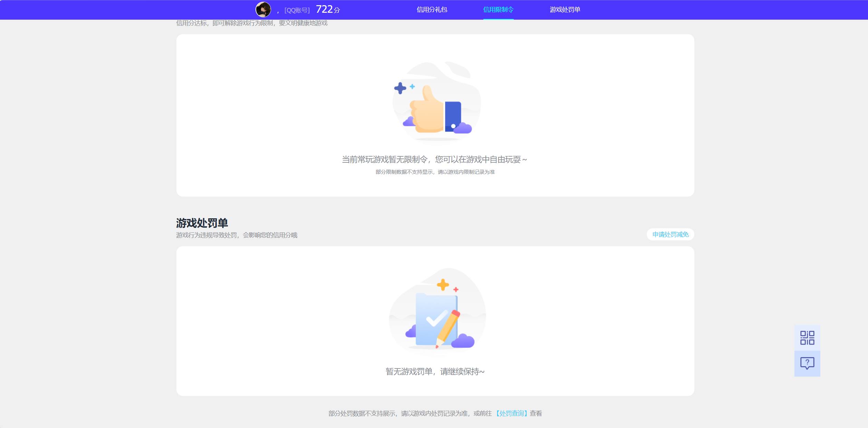Show the QR code panel icon
The width and height of the screenshot is (868, 428).
(x=807, y=338)
